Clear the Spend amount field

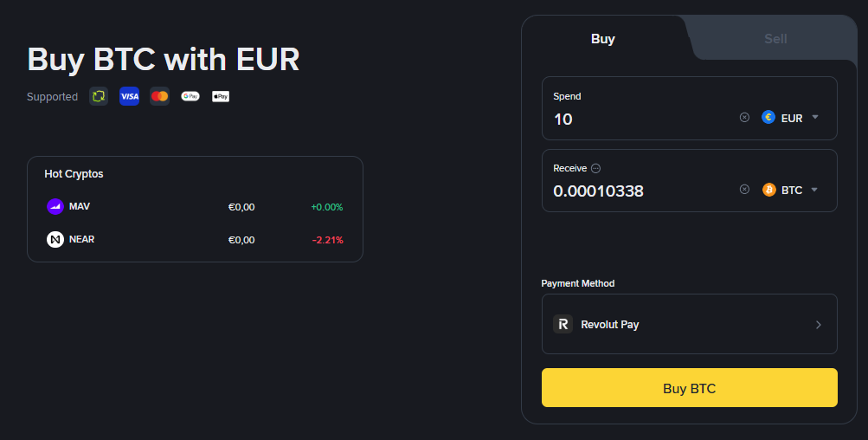744,118
